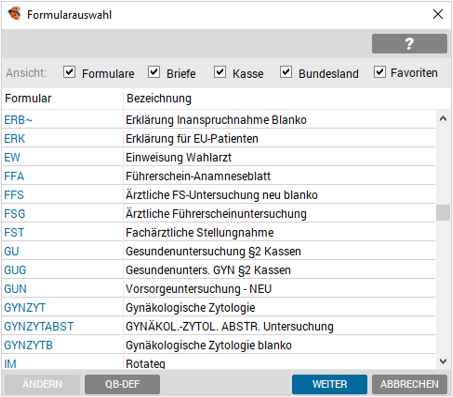Screen dimensions: 453x397
Task: Select the GUN form code
Action: pos(15,289)
